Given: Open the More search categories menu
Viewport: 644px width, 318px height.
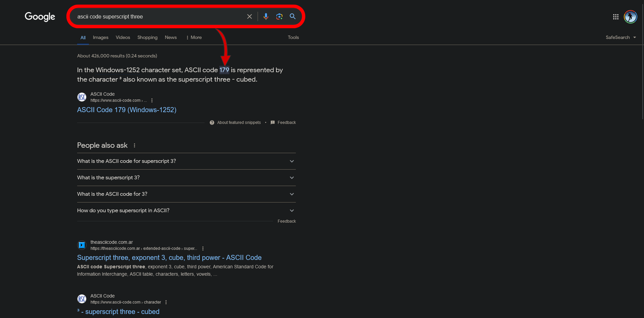Looking at the screenshot, I should (x=194, y=38).
